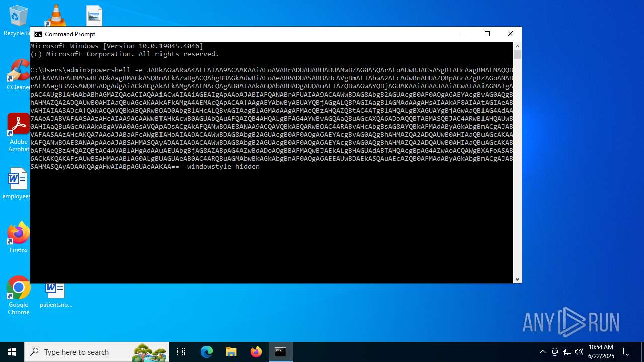Viewport: 644px width, 362px height.
Task: Click the tray icon left of the network icon
Action: 555,352
